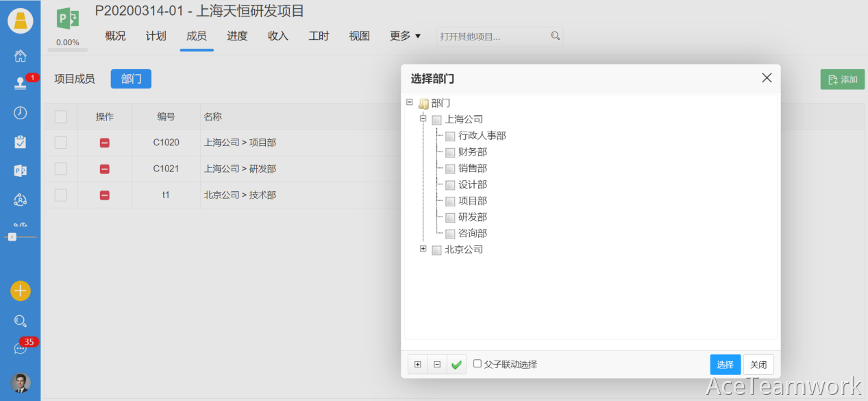This screenshot has height=401, width=868.
Task: Click the green checkmark select-all icon
Action: [456, 365]
